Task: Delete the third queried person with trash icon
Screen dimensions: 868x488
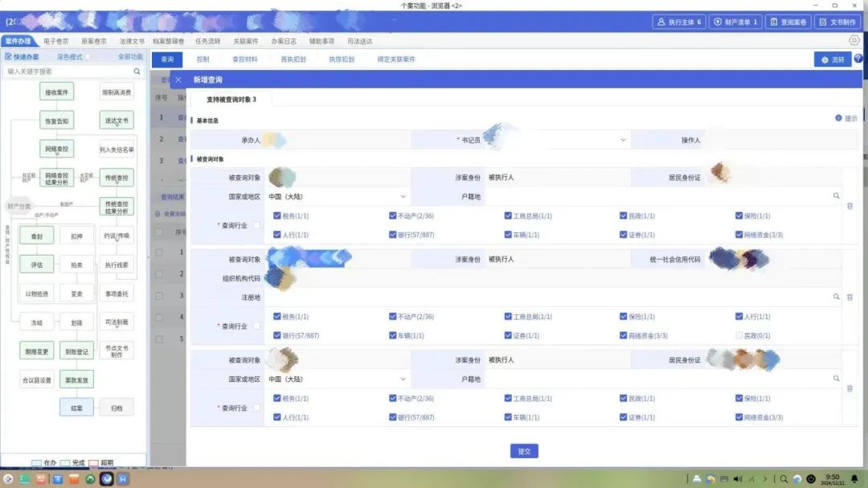Action: 850,389
